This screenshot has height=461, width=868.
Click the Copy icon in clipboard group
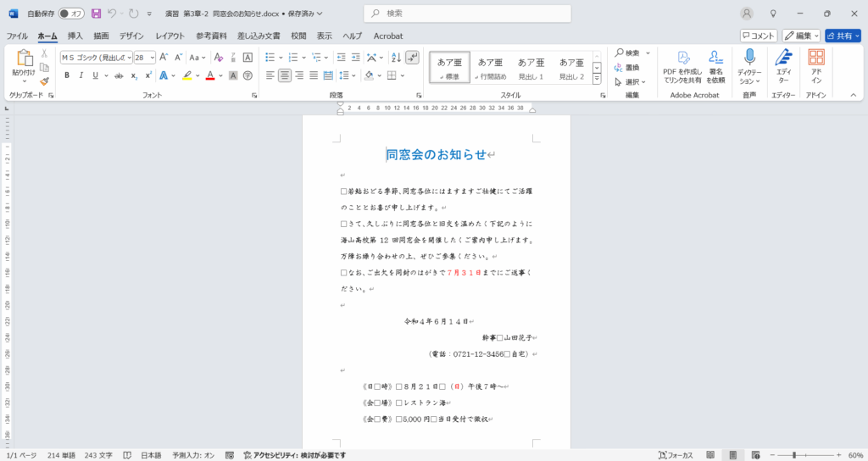click(x=44, y=67)
